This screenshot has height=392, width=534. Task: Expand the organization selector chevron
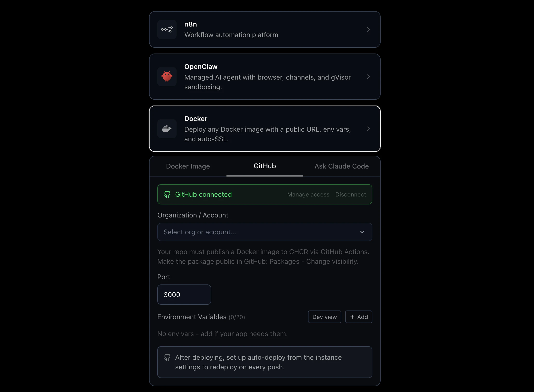click(362, 232)
